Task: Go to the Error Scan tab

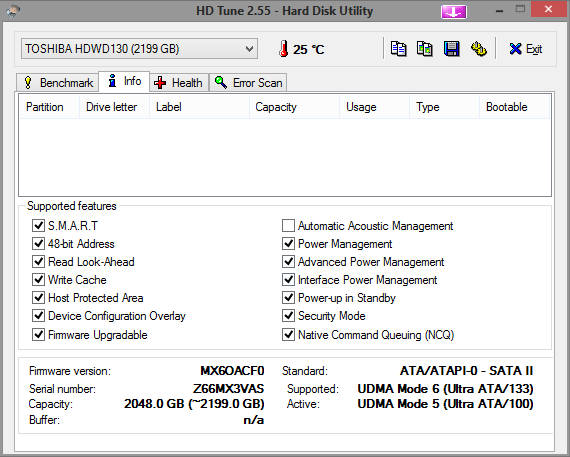Action: click(x=248, y=83)
